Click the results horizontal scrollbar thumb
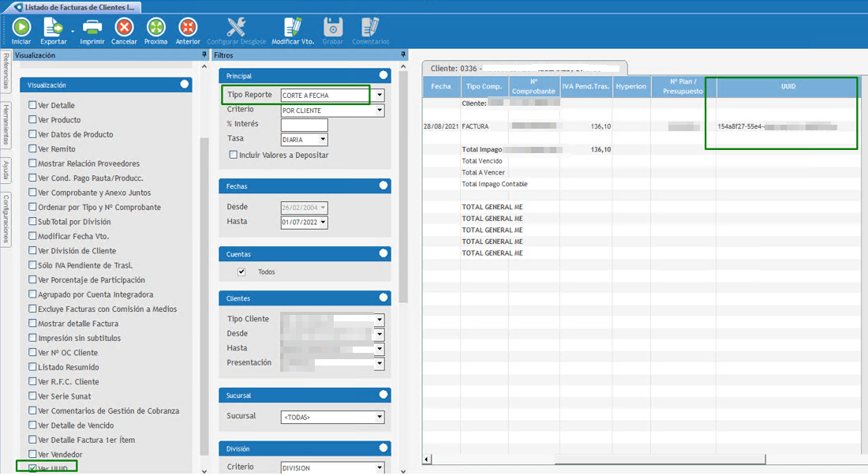Image resolution: width=868 pixels, height=476 pixels. (660, 459)
